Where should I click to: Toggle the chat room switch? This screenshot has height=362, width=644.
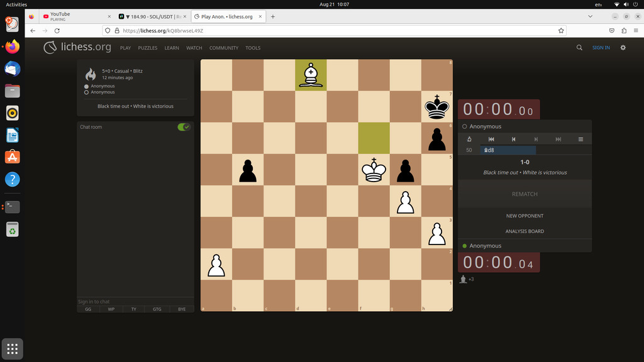184,127
